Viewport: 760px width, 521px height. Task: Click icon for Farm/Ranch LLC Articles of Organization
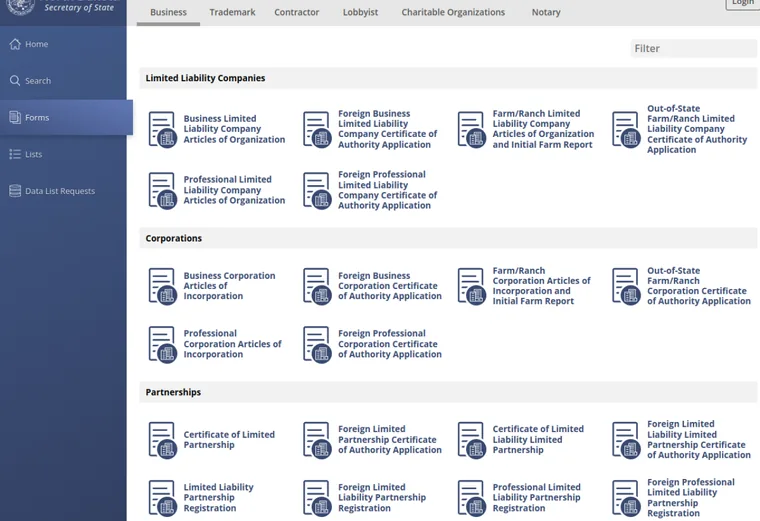(472, 129)
